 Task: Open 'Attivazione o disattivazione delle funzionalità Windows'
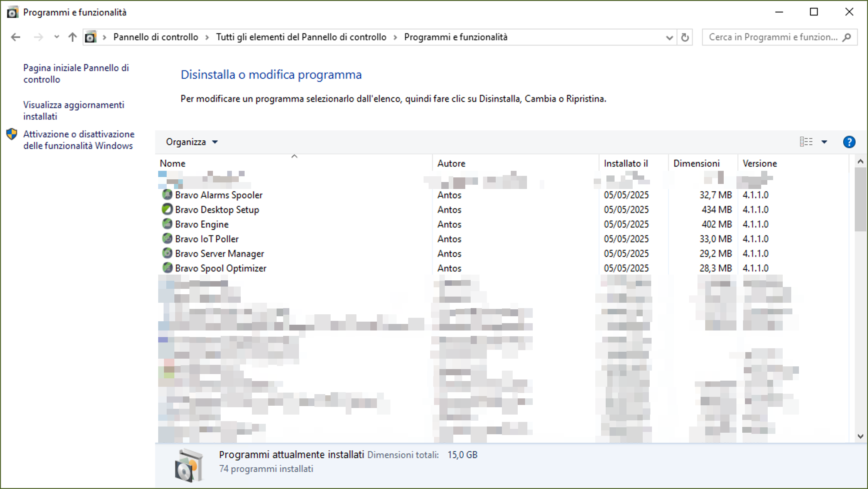tap(79, 140)
